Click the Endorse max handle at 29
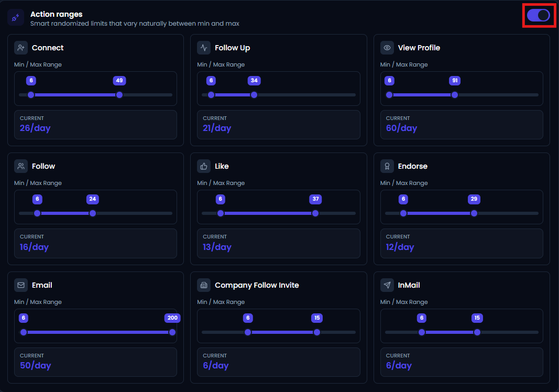559x392 pixels. 474,213
